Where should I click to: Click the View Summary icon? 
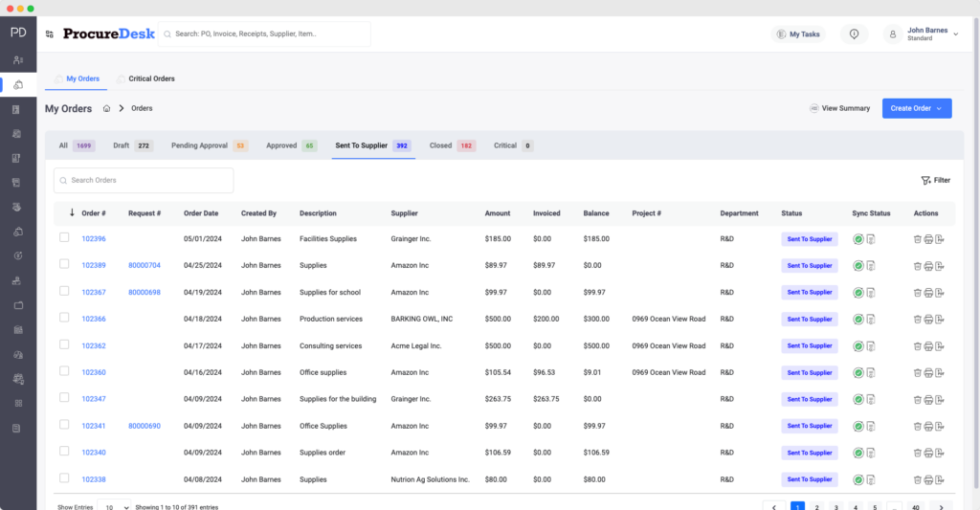click(813, 108)
